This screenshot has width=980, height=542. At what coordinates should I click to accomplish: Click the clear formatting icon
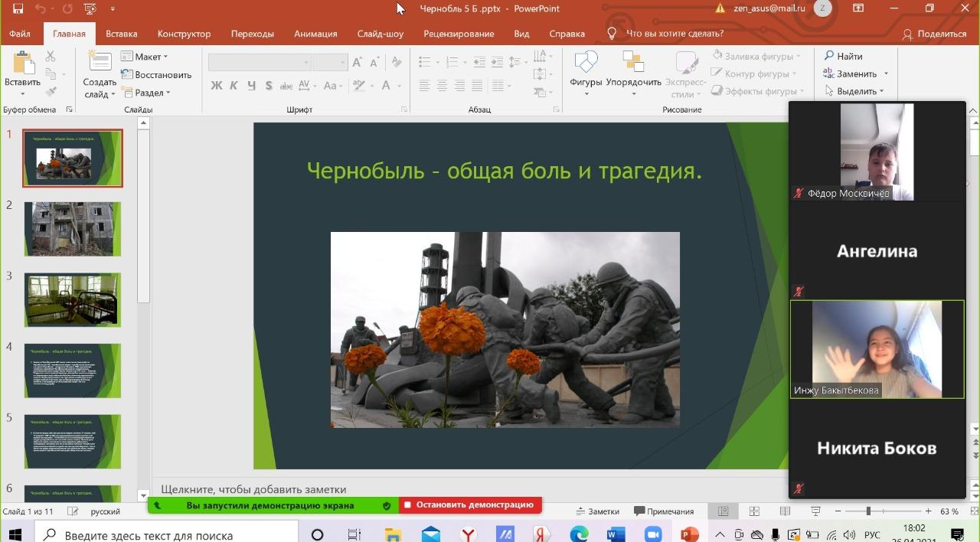click(x=398, y=63)
